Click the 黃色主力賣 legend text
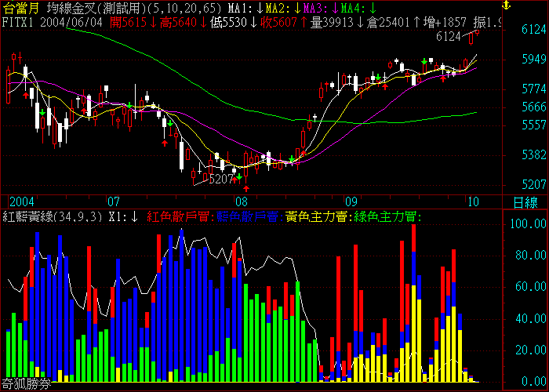The width and height of the screenshot is (549, 392). click(x=318, y=216)
